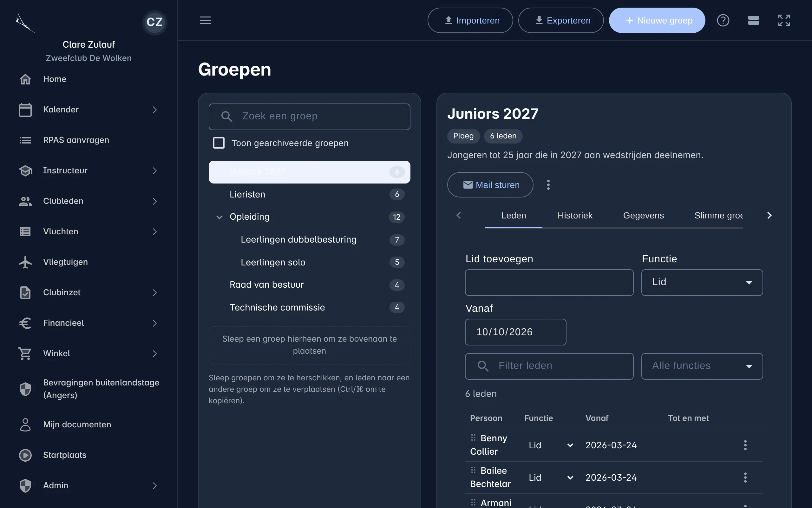Open the Alle functies filter dropdown
Screen dimensions: 812x508
pos(702,366)
